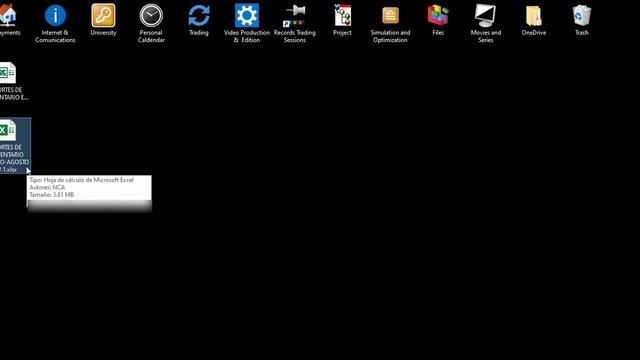Click the tooltip line 'Tamaño: 3.81 MB'
This screenshot has height=360, width=640.
(x=51, y=195)
